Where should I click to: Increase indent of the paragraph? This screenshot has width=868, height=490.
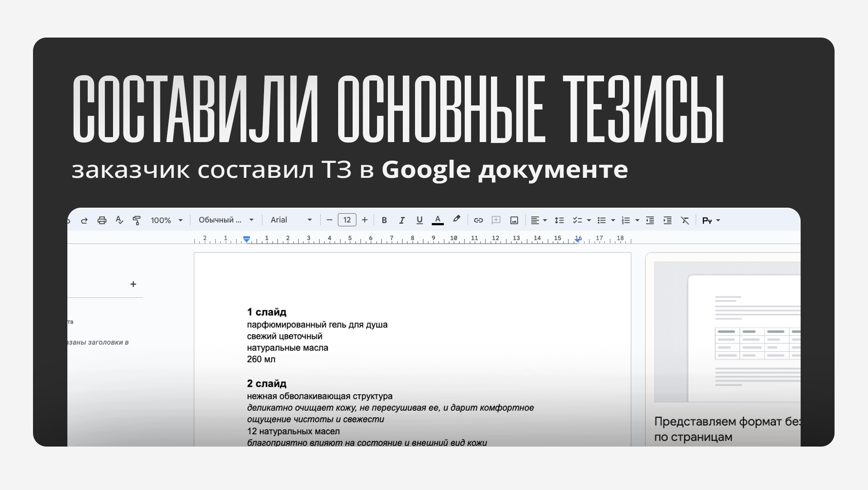tap(667, 220)
